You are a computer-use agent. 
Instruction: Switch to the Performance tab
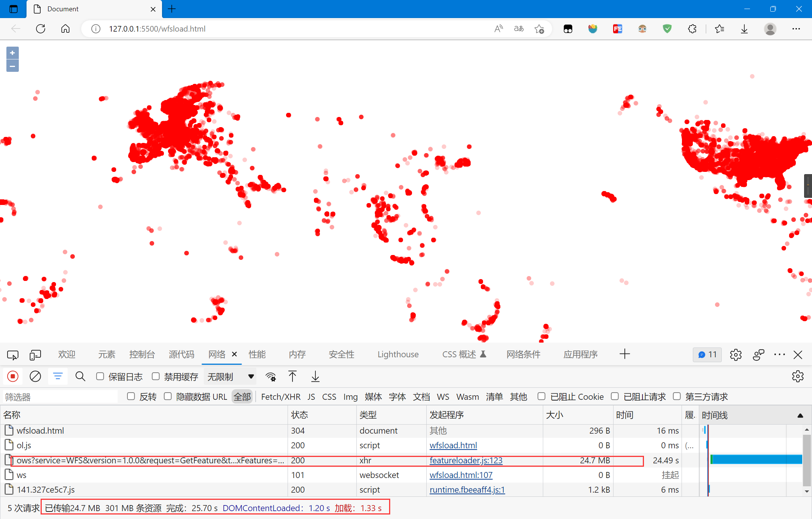[257, 354]
